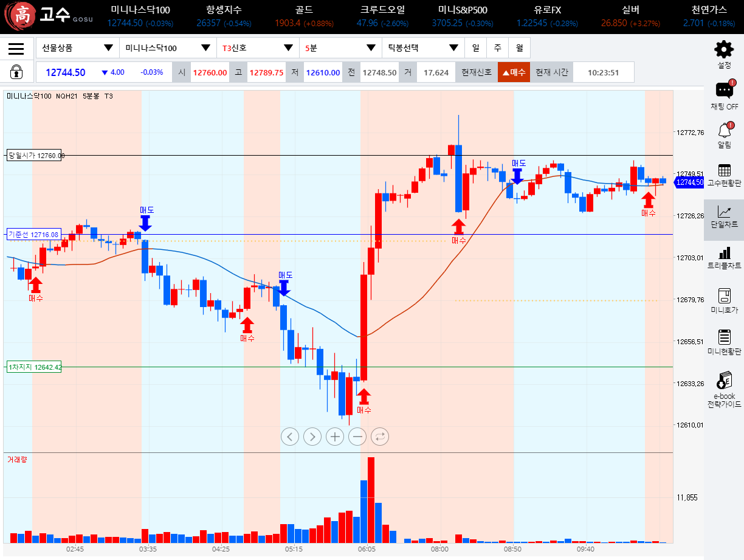744x560 pixels.
Task: Switch to 트리플차트 triple chart view
Action: (x=724, y=258)
